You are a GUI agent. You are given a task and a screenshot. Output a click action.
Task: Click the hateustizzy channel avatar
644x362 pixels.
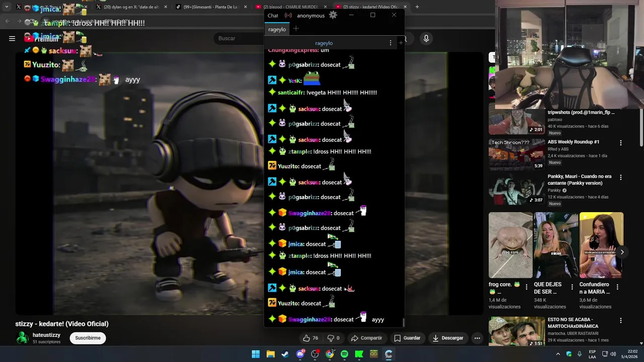[22, 338]
